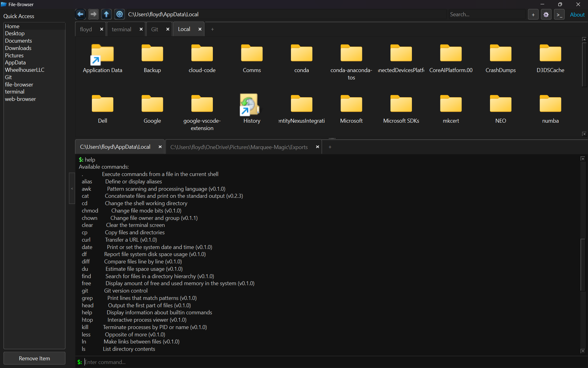The width and height of the screenshot is (588, 368).
Task: Click the back navigation arrow
Action: (80, 14)
